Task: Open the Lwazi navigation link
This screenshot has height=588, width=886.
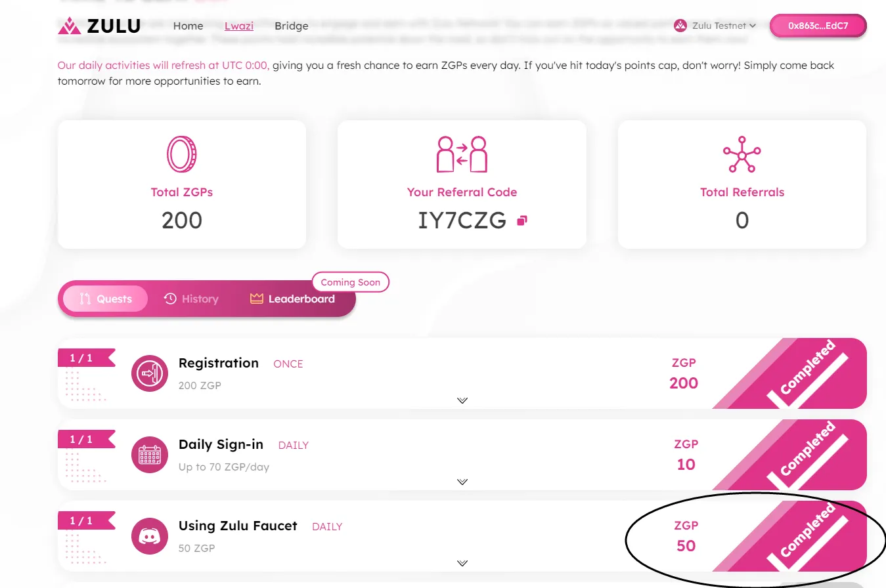Action: click(x=239, y=26)
